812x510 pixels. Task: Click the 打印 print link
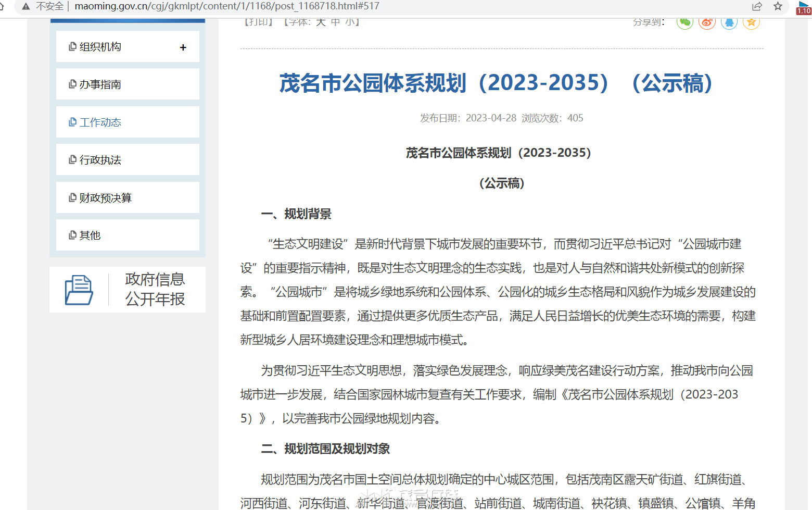point(259,22)
